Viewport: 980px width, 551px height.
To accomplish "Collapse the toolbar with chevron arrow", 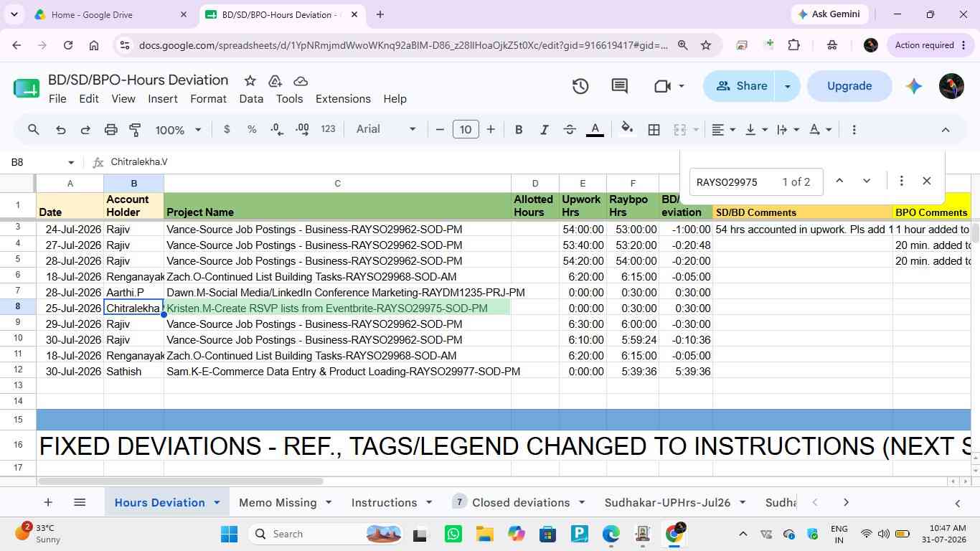I will point(946,130).
